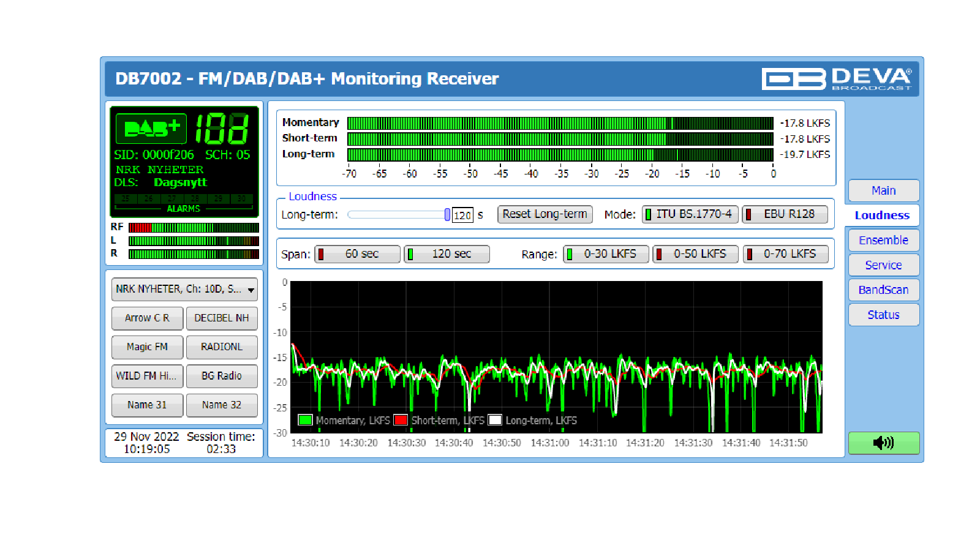Choose the 0-30 LKFS range

606,254
